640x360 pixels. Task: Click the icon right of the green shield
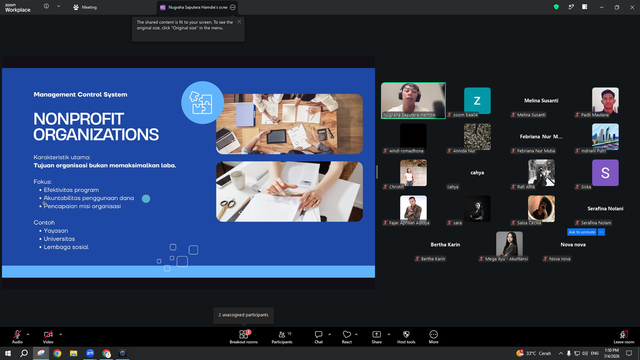(571, 7)
